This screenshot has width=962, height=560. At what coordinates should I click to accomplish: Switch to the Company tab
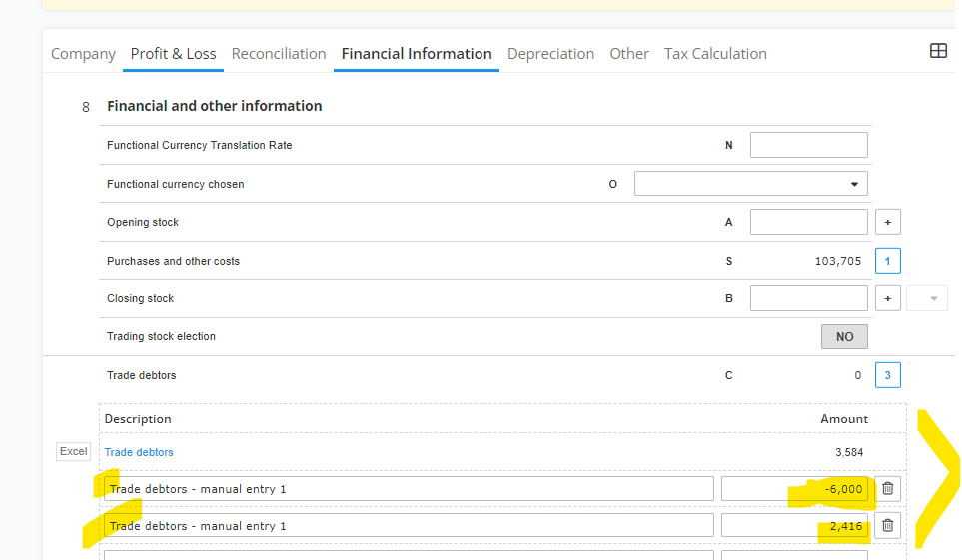84,54
